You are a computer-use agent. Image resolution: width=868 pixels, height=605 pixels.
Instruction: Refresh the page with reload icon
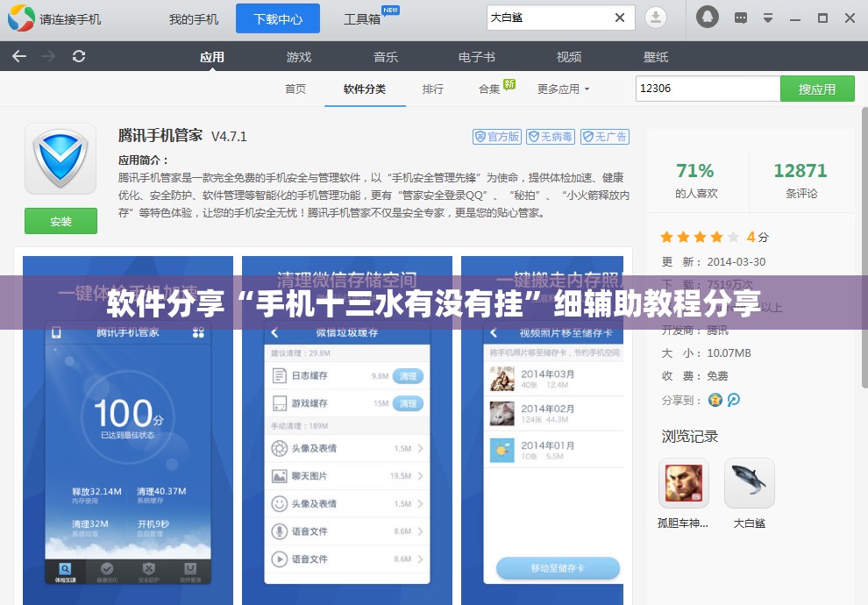click(79, 56)
